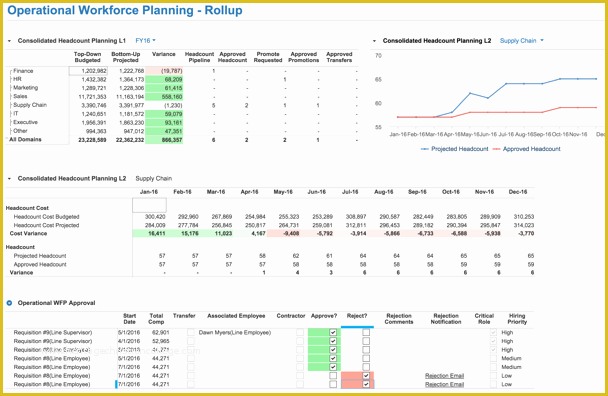
Task: Select the Finance Top-Down Budgeted cell 1,202,982
Action: coord(88,71)
